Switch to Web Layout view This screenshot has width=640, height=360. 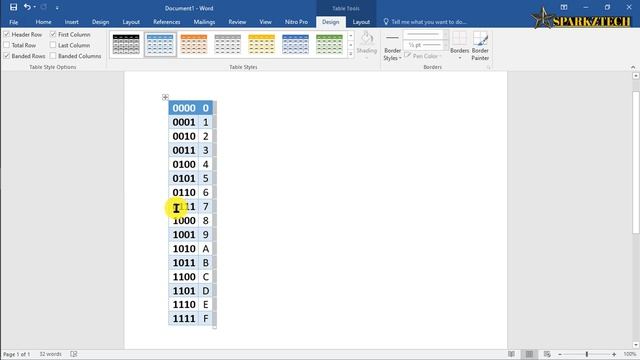click(547, 354)
